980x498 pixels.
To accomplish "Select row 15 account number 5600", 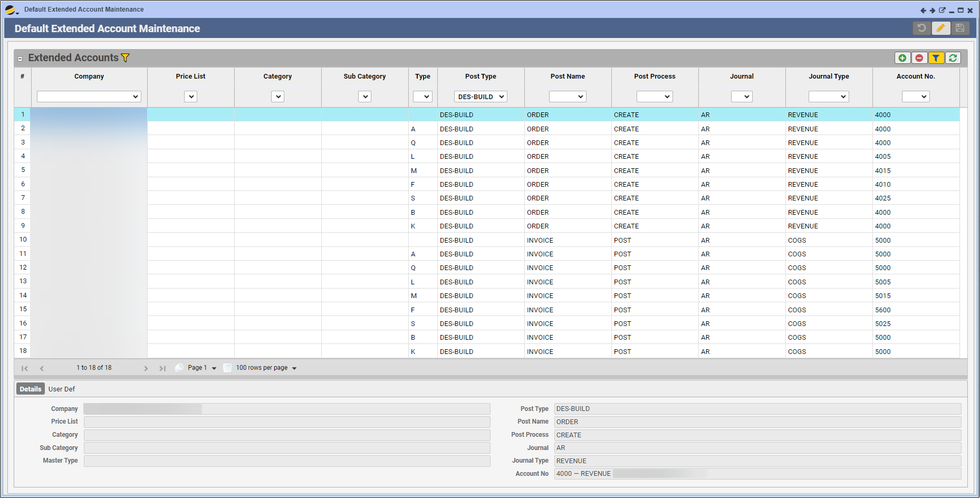I will coord(883,310).
